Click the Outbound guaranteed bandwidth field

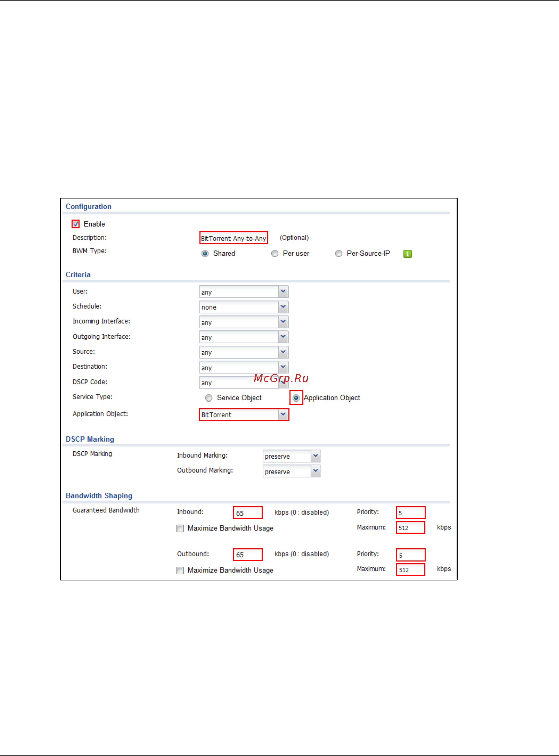(248, 554)
